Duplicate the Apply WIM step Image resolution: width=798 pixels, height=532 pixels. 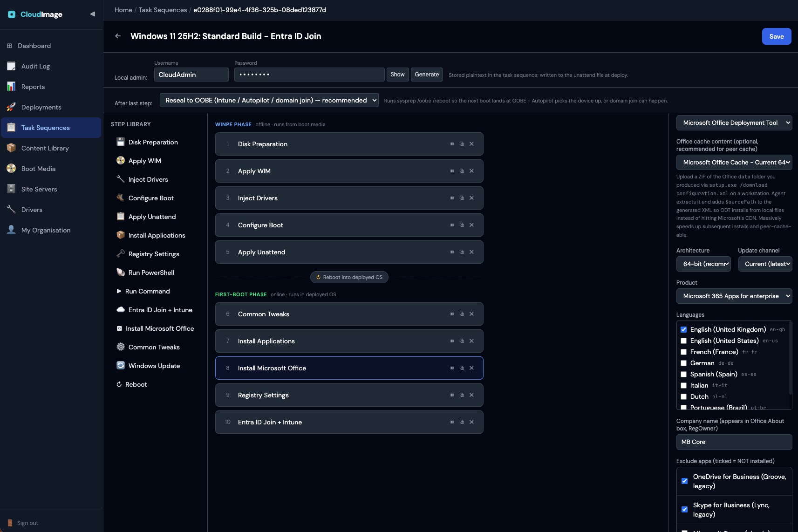462,171
